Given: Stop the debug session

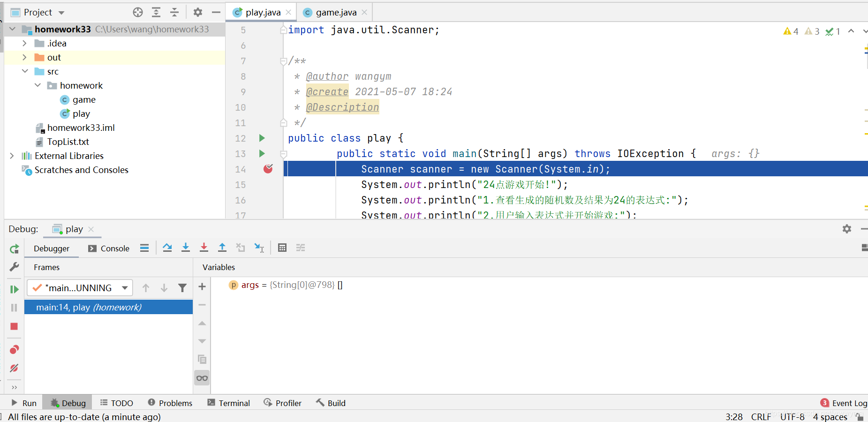Looking at the screenshot, I should pyautogui.click(x=14, y=326).
